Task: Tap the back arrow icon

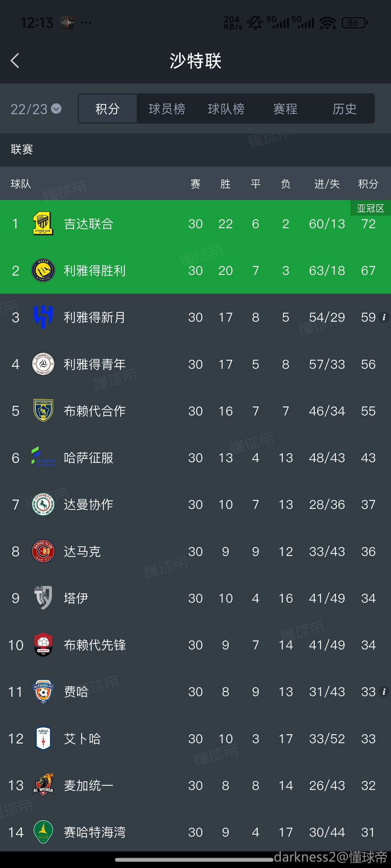Action: pyautogui.click(x=15, y=61)
